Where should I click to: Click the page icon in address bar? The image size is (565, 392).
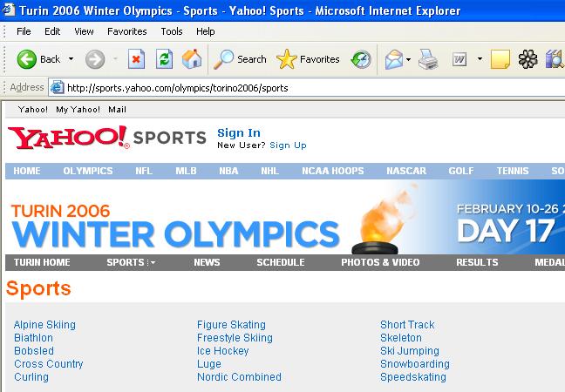[x=57, y=87]
